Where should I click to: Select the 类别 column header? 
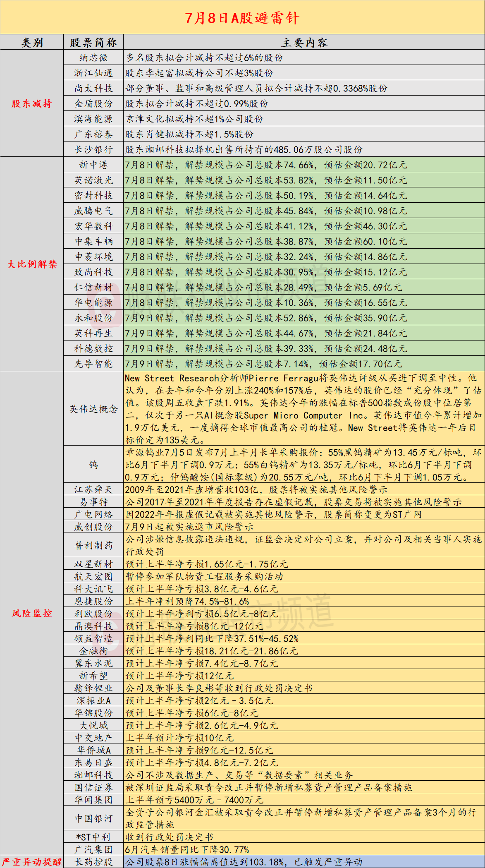tap(32, 42)
